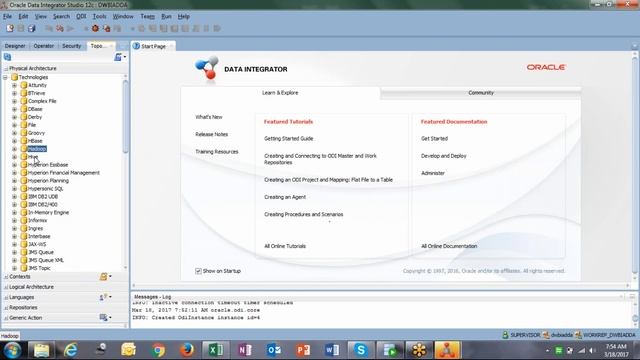
Task: Click the Contexts new-context icon
Action: (x=103, y=277)
